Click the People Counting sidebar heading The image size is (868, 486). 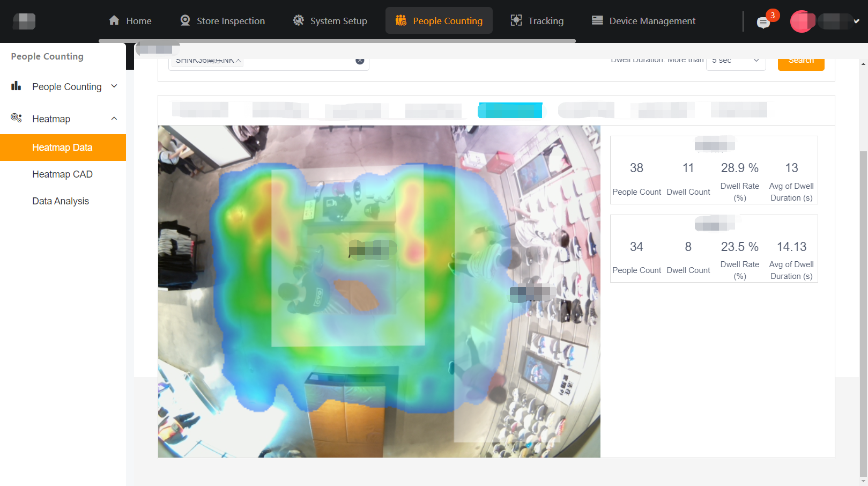point(47,56)
